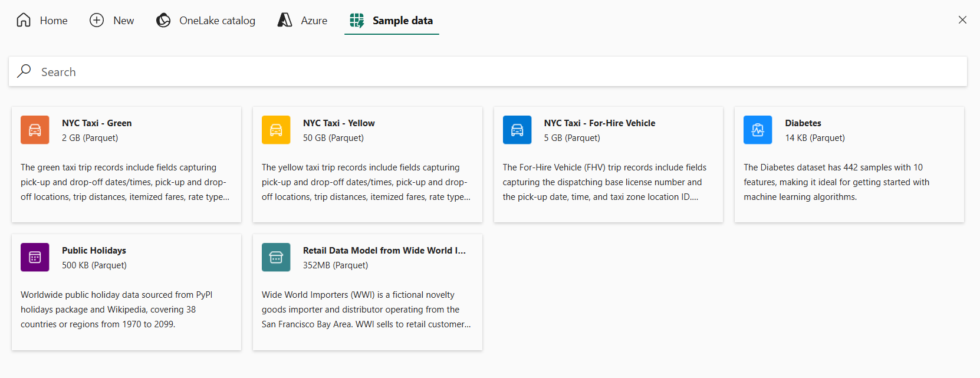980x378 pixels.
Task: Click the Worldwide public holiday description
Action: coord(117,310)
